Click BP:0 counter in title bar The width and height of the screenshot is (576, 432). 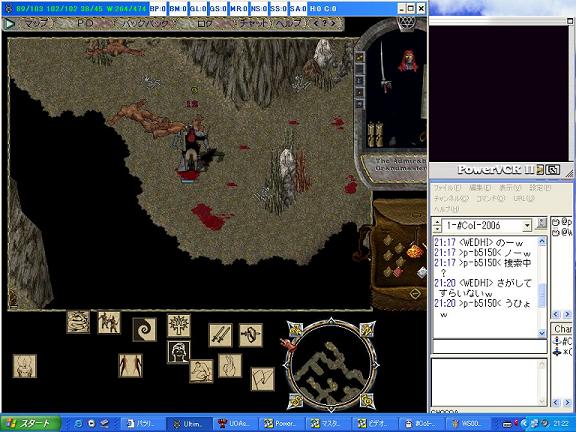pos(158,8)
